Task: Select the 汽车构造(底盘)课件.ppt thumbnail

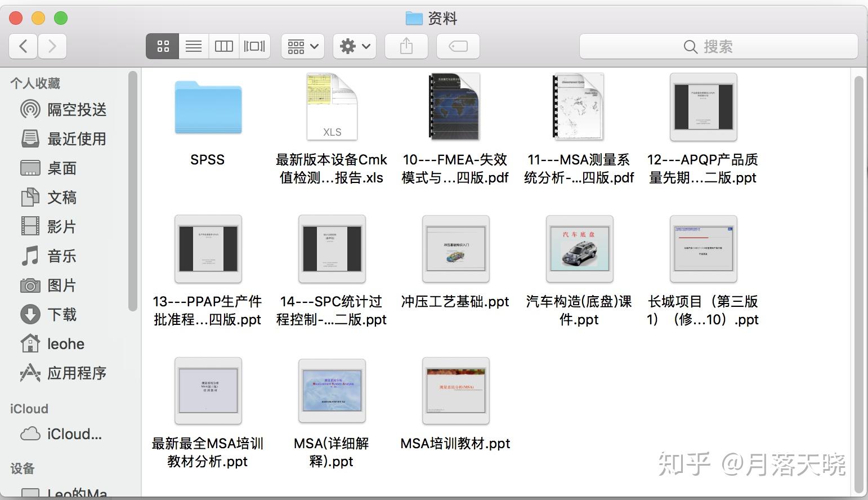Action: pos(579,249)
